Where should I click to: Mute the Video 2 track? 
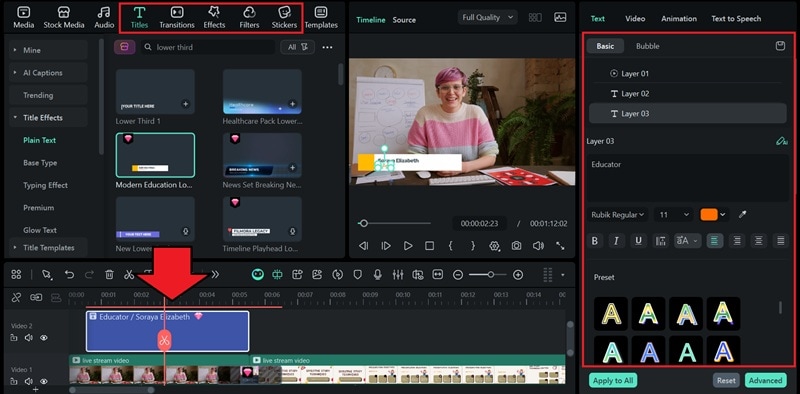(x=29, y=337)
